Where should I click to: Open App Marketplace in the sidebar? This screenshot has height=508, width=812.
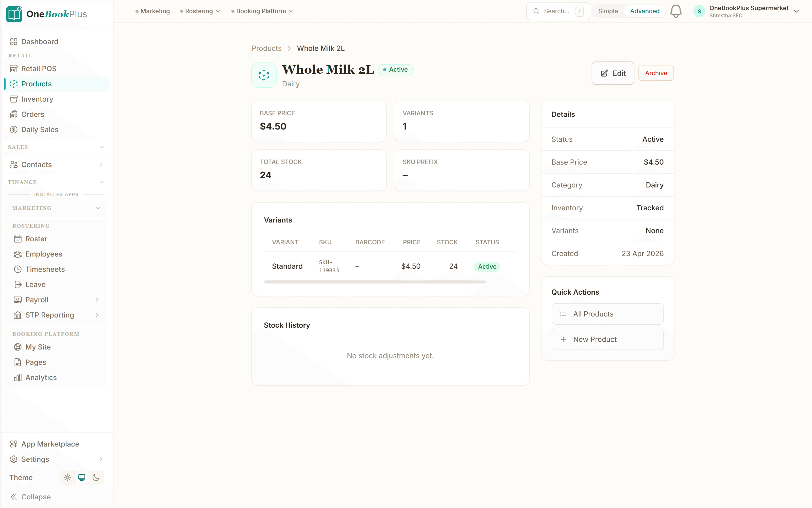pos(57,444)
